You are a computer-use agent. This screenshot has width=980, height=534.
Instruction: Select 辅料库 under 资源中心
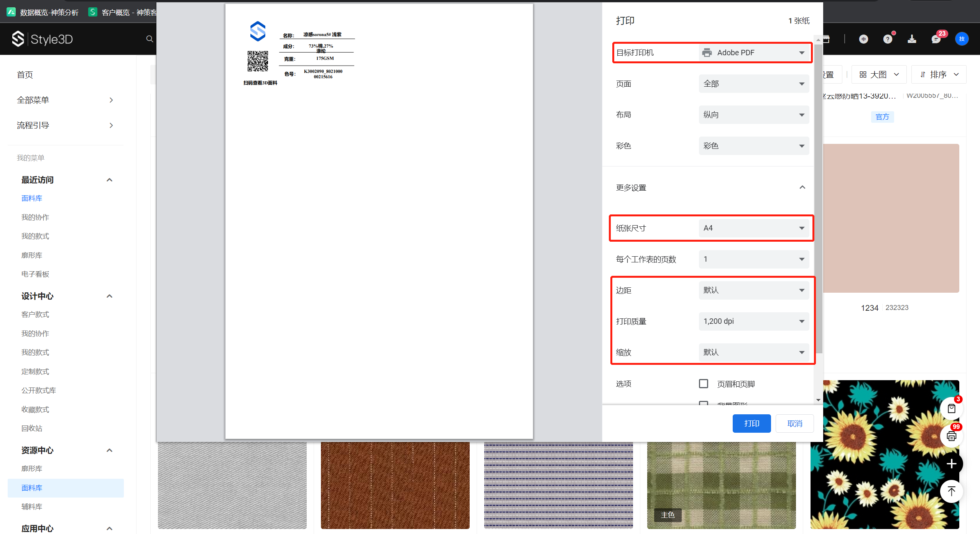[32, 507]
